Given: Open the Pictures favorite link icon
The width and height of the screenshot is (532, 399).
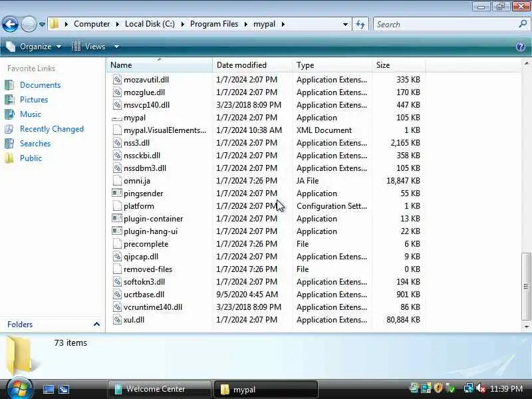Looking at the screenshot, I should click(9, 99).
